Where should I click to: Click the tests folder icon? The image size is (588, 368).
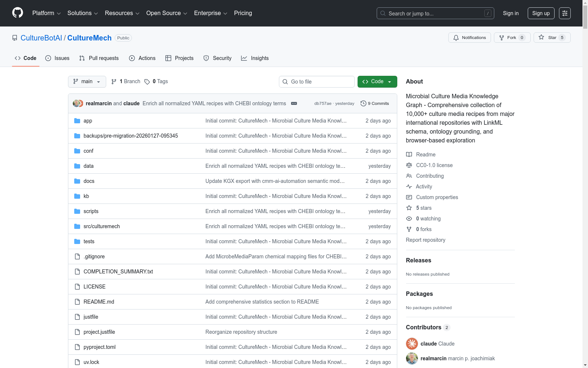pos(77,241)
